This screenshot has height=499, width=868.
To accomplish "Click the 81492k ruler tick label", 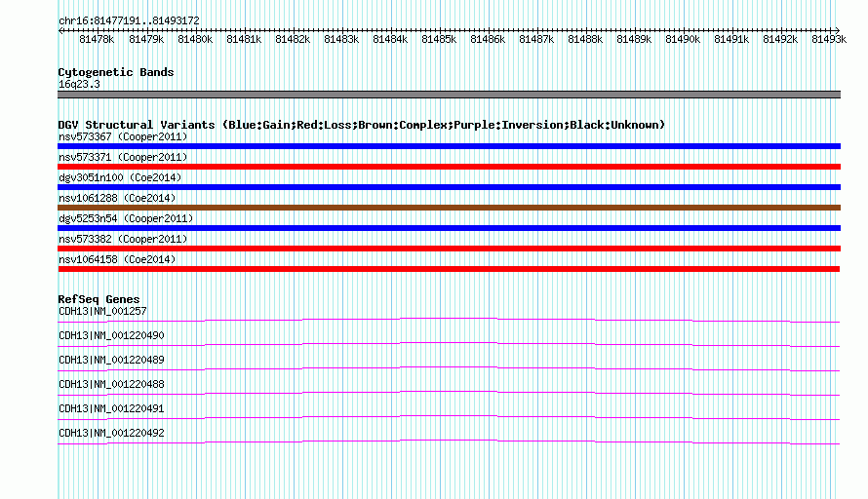I will (780, 39).
